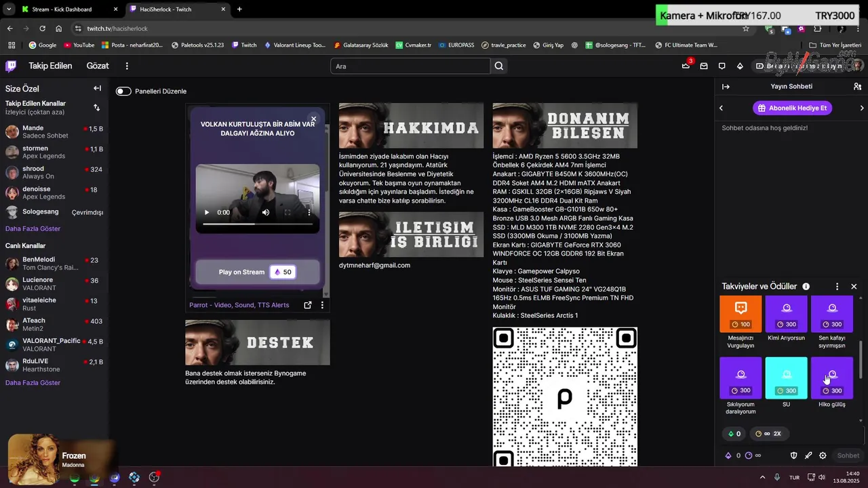This screenshot has width=868, height=488.
Task: Collapse the left sidebar arrow
Action: pos(97,88)
